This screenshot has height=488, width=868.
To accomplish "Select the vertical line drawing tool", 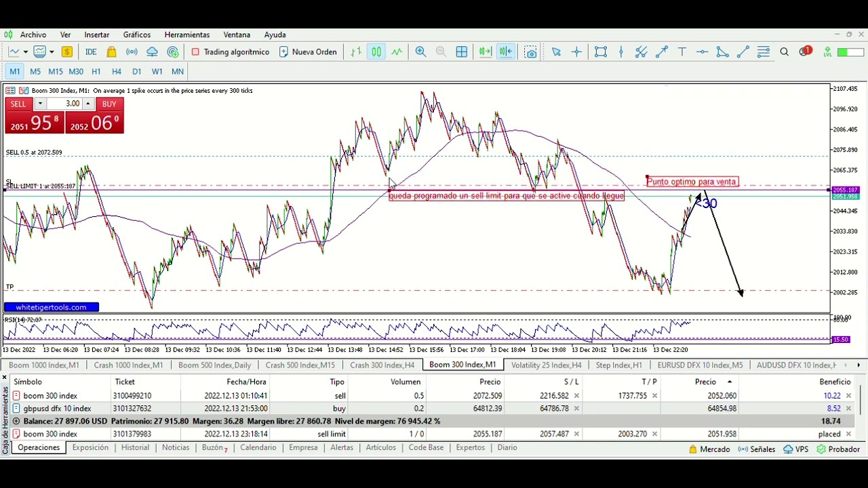I will pos(621,52).
